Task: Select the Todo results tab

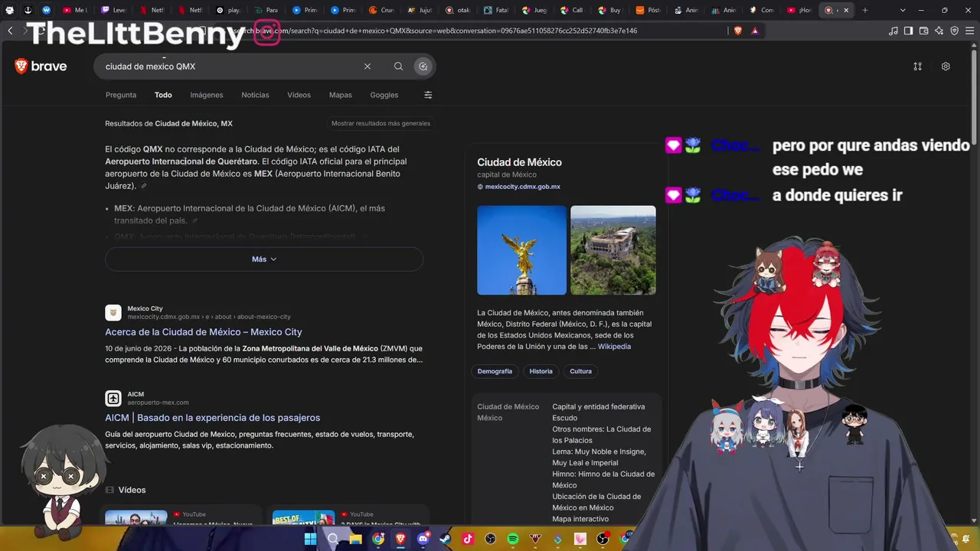Action: coord(163,95)
